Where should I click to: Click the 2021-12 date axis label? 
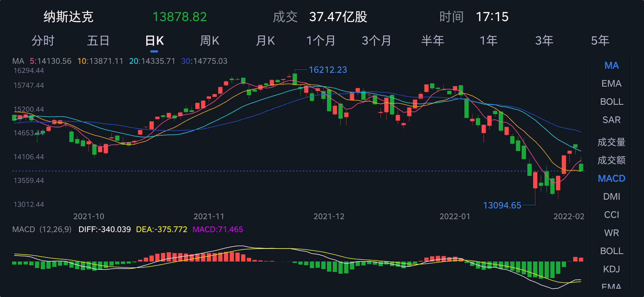coord(329,216)
